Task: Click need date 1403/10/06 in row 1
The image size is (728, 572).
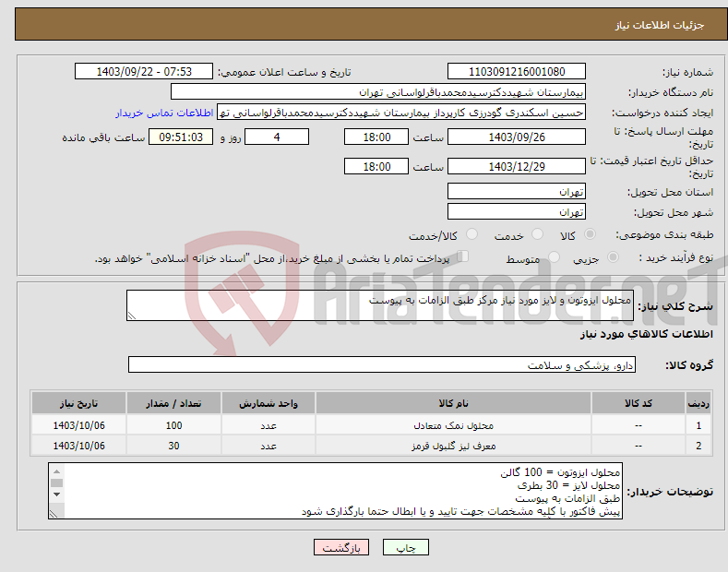Action: [x=79, y=425]
